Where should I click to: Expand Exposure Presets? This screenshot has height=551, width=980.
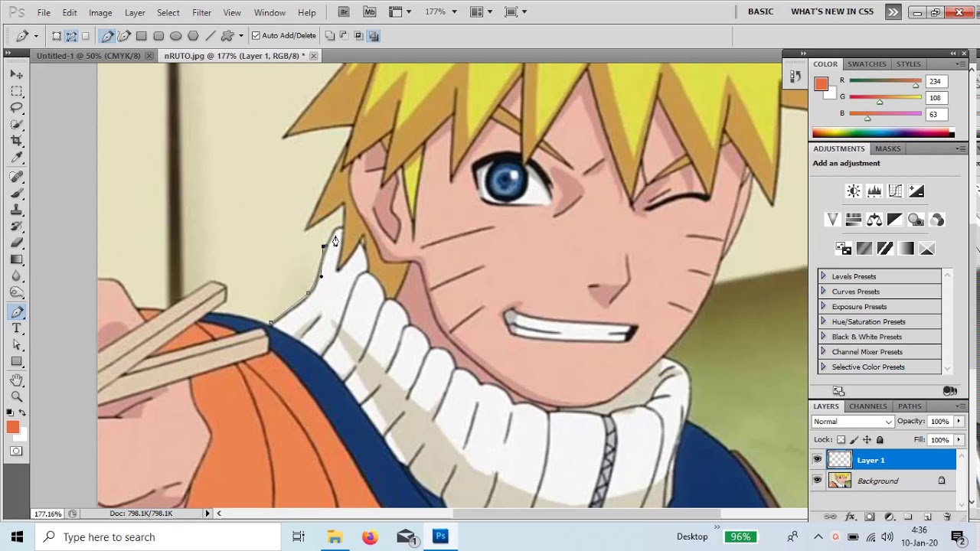tap(823, 307)
